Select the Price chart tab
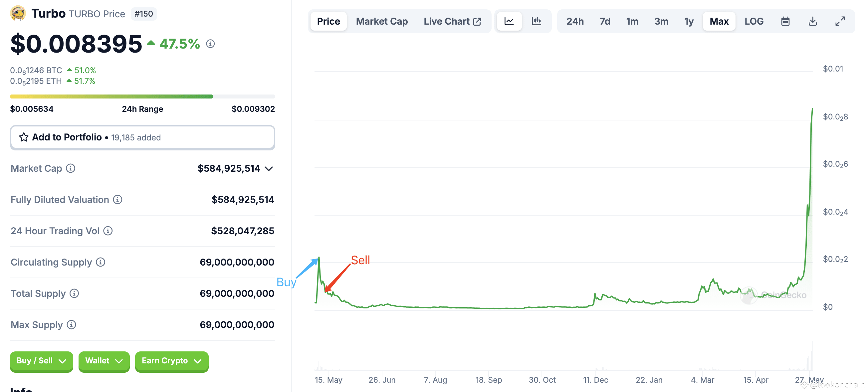The width and height of the screenshot is (868, 392). pyautogui.click(x=328, y=21)
